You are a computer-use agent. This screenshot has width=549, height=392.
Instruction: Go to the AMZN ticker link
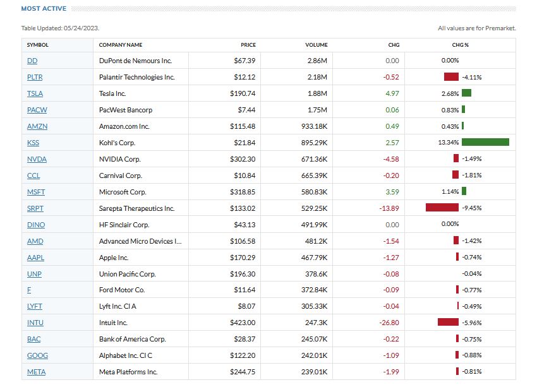pyautogui.click(x=37, y=126)
